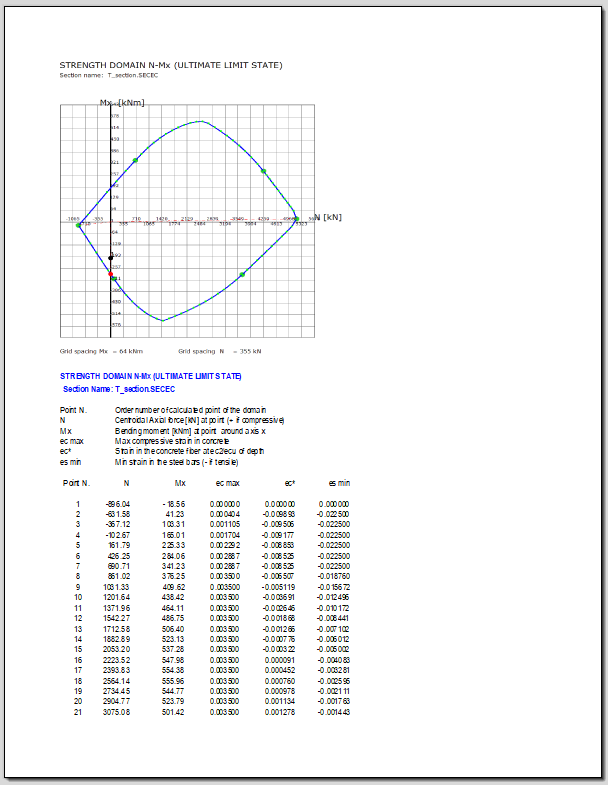Click the black point on the vertical axis
Viewport: 608px width, 785px height.
tap(111, 258)
